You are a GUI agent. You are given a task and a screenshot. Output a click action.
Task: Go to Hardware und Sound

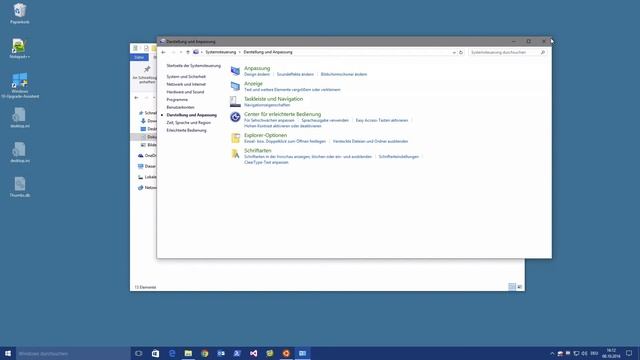185,92
